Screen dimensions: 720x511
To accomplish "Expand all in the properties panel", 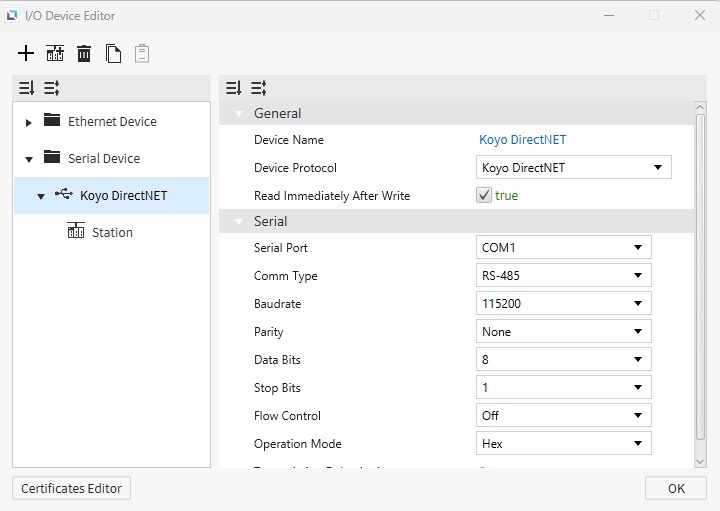I will click(233, 88).
